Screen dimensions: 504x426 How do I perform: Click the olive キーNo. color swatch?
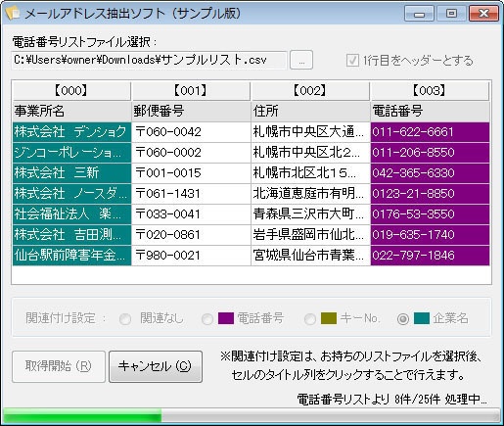point(329,318)
